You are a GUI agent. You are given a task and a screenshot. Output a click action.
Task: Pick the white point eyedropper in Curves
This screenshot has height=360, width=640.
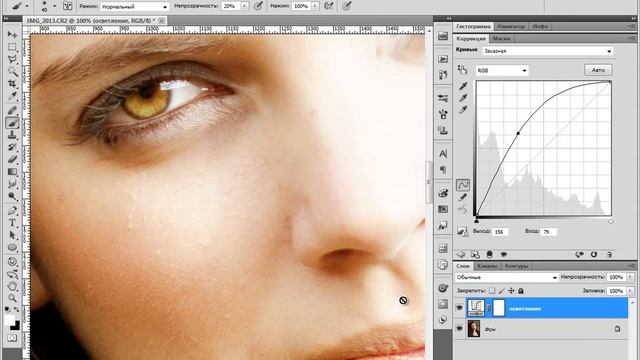(463, 109)
